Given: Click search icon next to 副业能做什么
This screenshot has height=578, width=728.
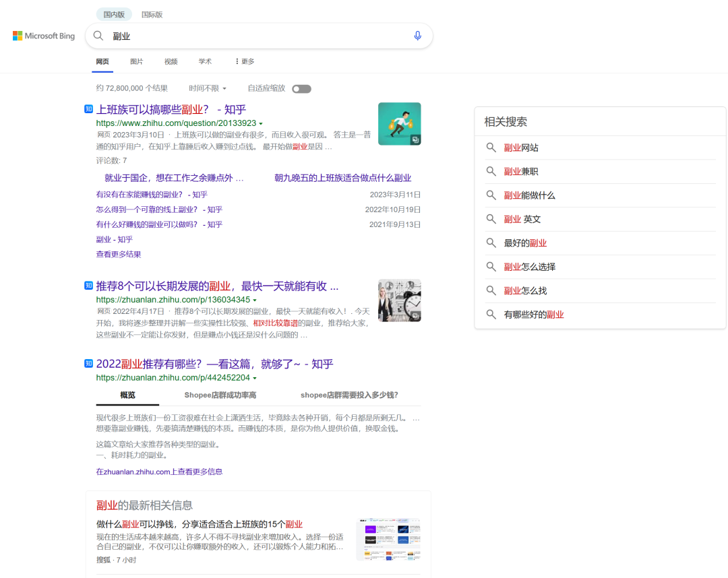Looking at the screenshot, I should click(491, 195).
